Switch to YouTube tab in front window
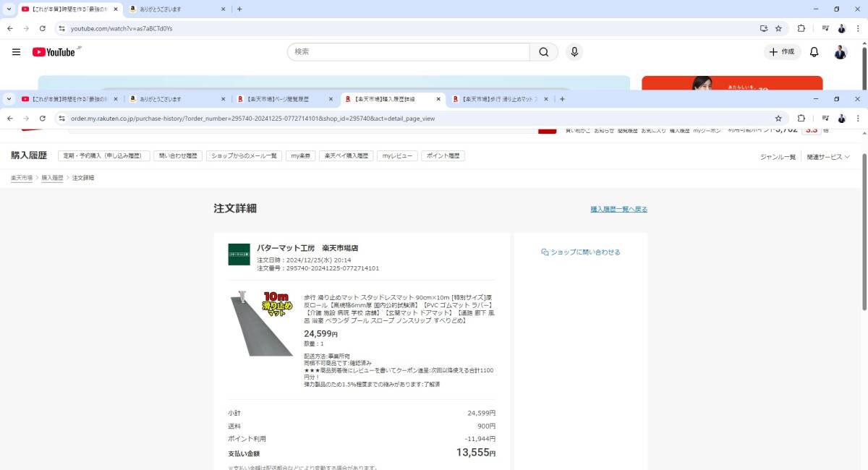The image size is (868, 470). (x=64, y=99)
